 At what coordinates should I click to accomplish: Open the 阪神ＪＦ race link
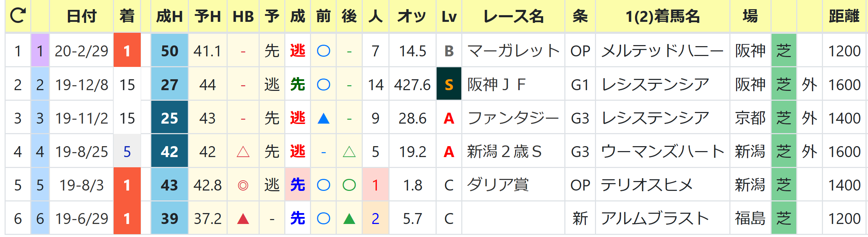tap(496, 85)
